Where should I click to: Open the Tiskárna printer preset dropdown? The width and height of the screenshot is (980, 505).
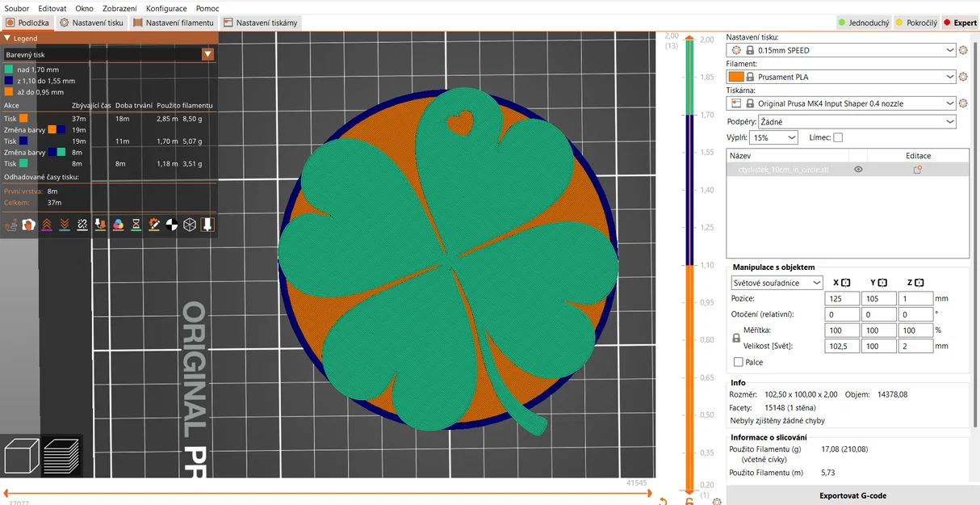coord(841,103)
